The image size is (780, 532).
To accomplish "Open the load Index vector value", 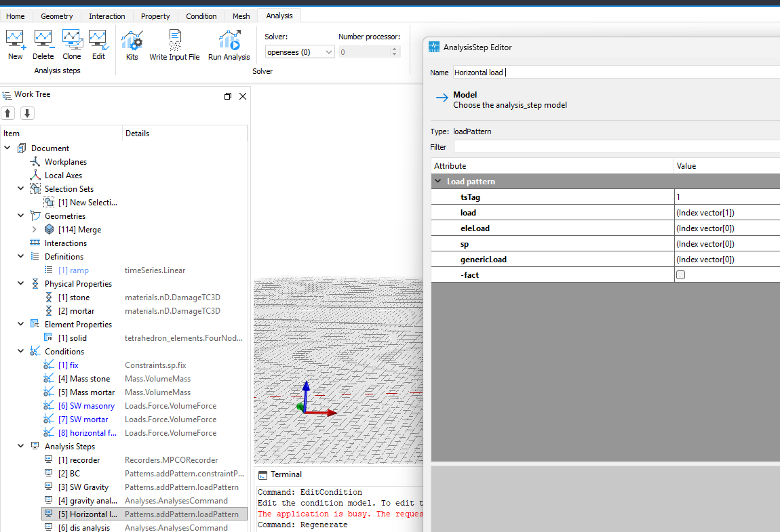I will pos(727,212).
